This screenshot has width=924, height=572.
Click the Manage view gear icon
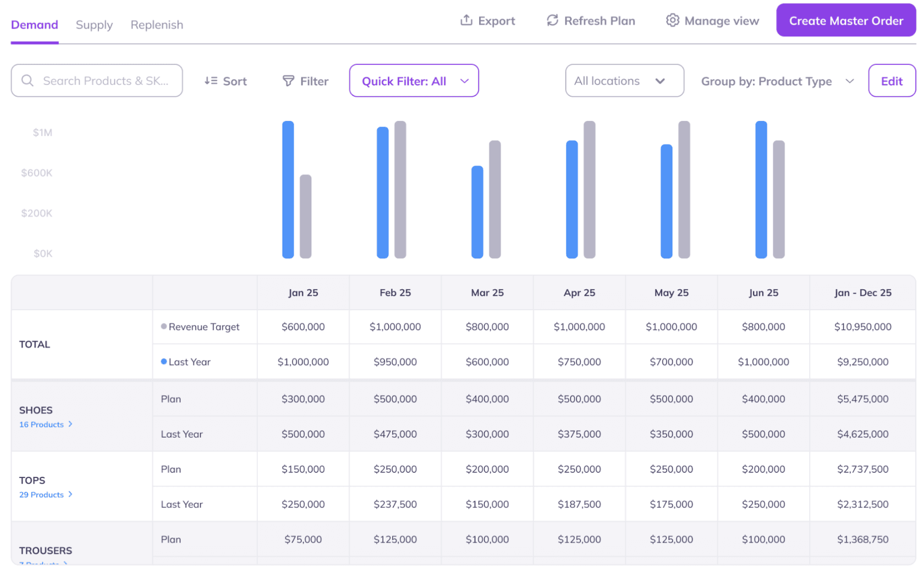tap(672, 20)
